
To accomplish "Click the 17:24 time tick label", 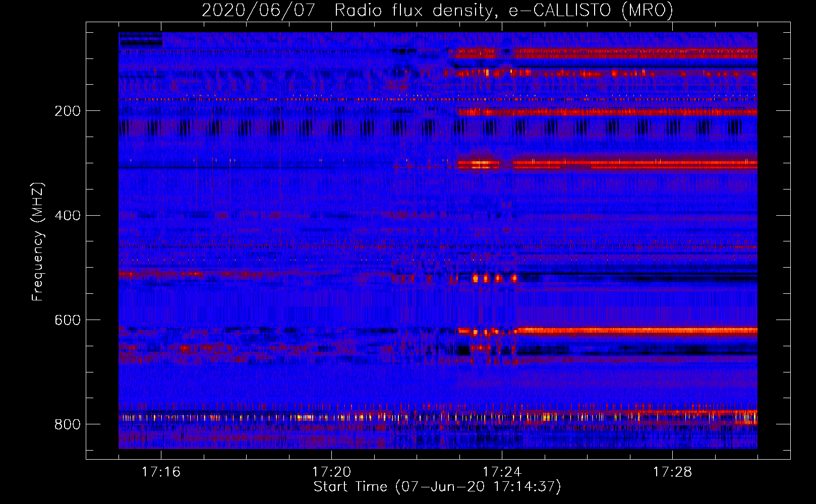I will click(502, 472).
